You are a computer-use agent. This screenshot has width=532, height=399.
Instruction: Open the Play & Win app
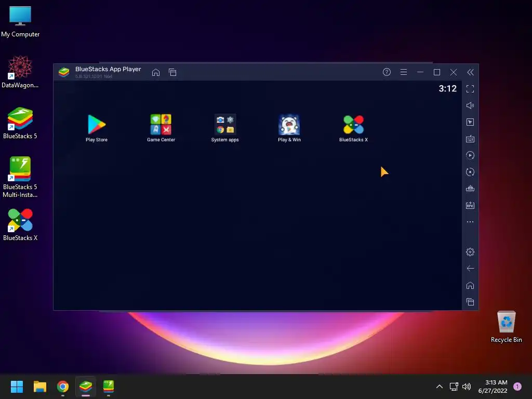(289, 128)
